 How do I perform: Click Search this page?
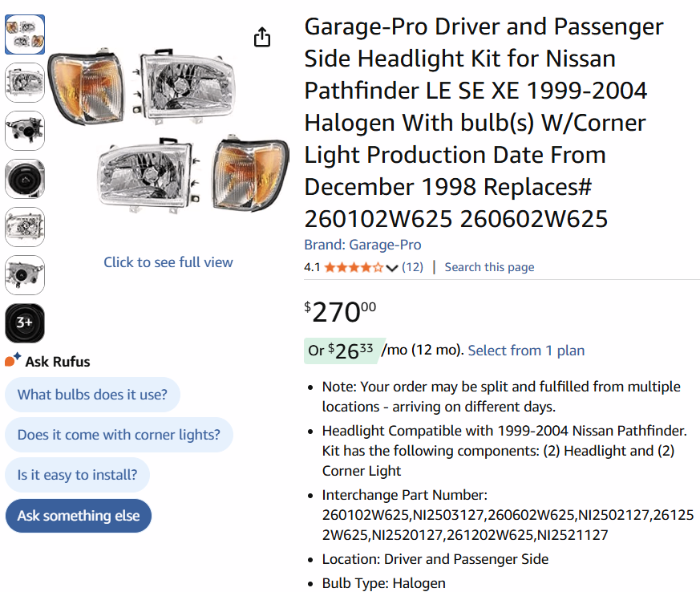[x=489, y=267]
